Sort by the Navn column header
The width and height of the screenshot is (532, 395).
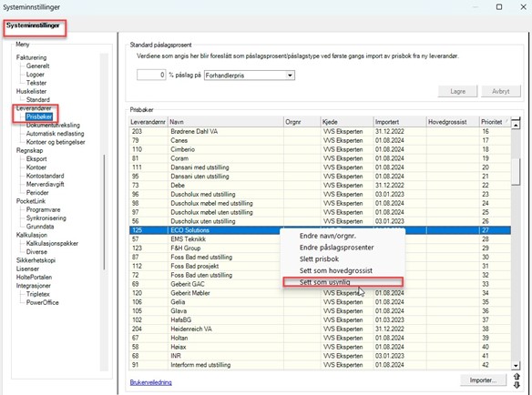pos(225,122)
